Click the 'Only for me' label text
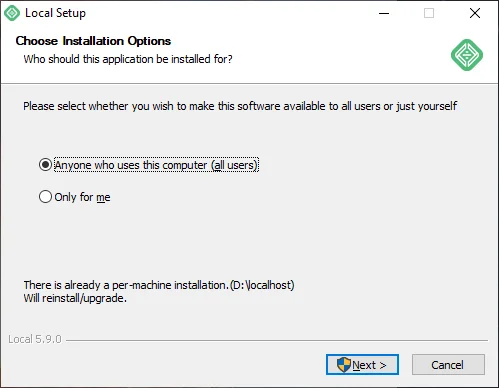 (82, 197)
